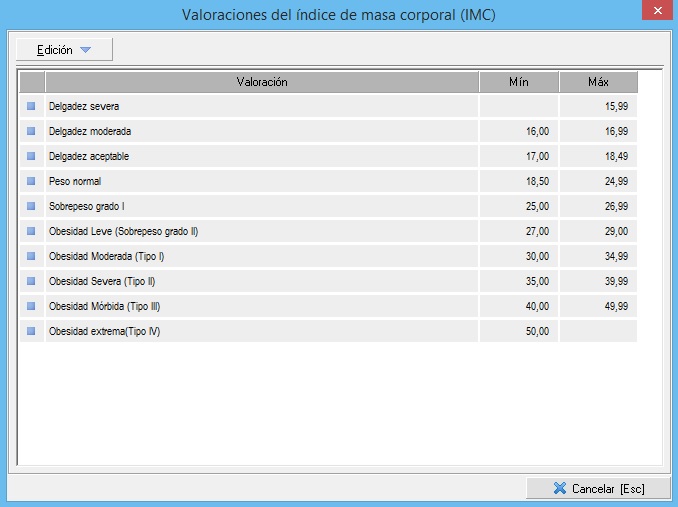Click the Cancelar [Esc] button
This screenshot has width=678, height=507.
[x=598, y=489]
